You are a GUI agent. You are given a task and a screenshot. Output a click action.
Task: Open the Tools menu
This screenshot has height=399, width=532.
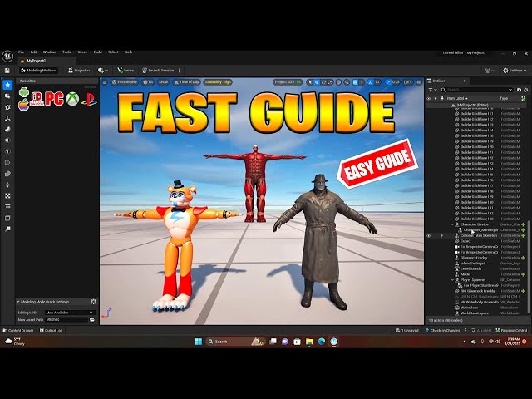66,52
